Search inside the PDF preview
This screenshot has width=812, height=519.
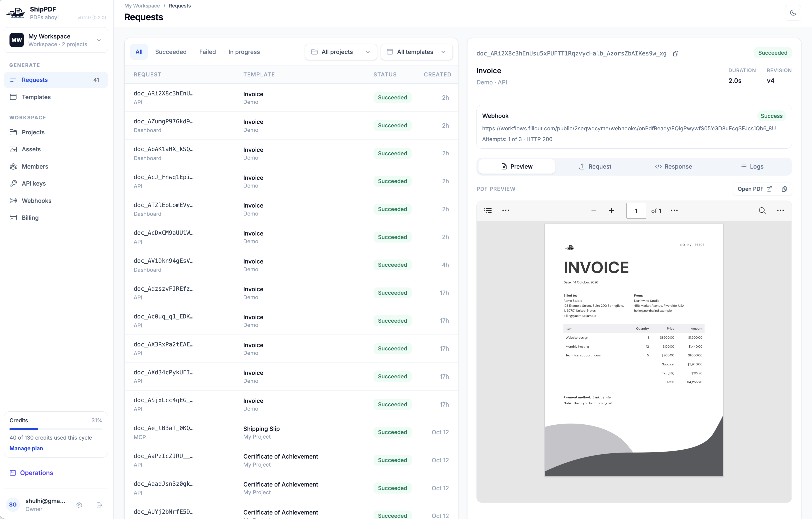coord(762,211)
